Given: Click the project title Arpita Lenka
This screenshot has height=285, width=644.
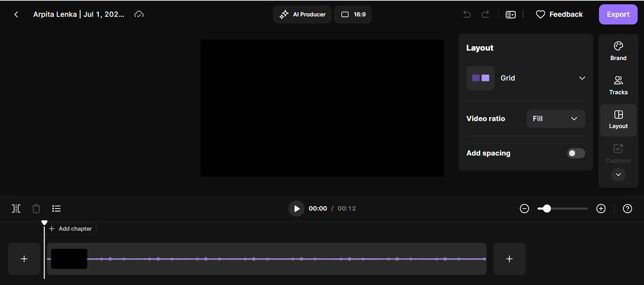Looking at the screenshot, I should pyautogui.click(x=79, y=14).
